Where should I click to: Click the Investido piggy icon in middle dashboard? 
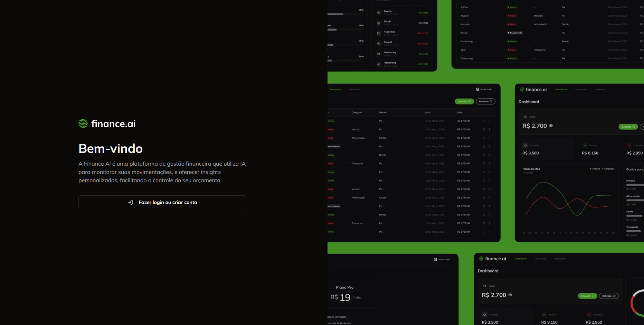point(525,146)
